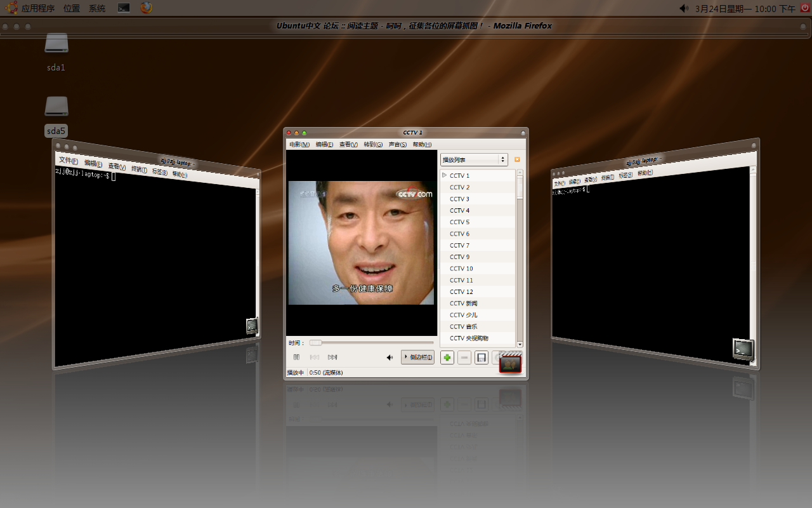Click the volume speaker icon in player

[390, 358]
